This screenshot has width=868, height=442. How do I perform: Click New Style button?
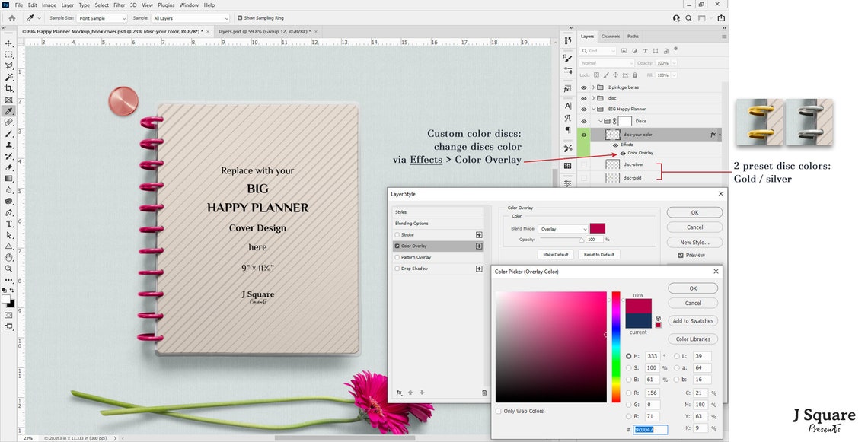click(694, 242)
